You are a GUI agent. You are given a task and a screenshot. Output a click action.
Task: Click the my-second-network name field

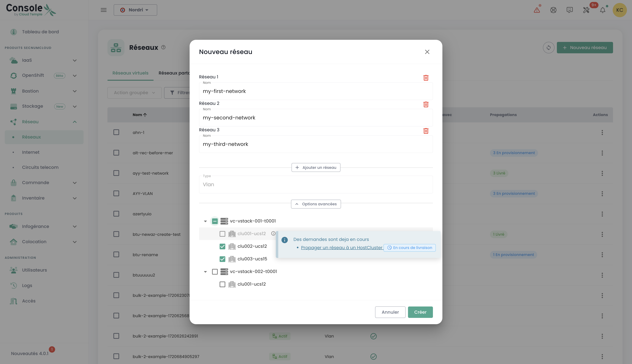click(316, 118)
